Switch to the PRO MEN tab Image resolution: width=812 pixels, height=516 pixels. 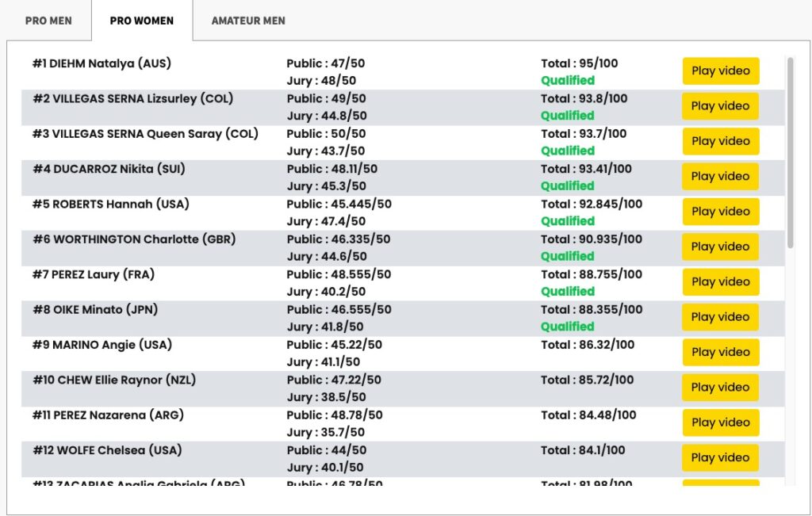click(x=48, y=21)
